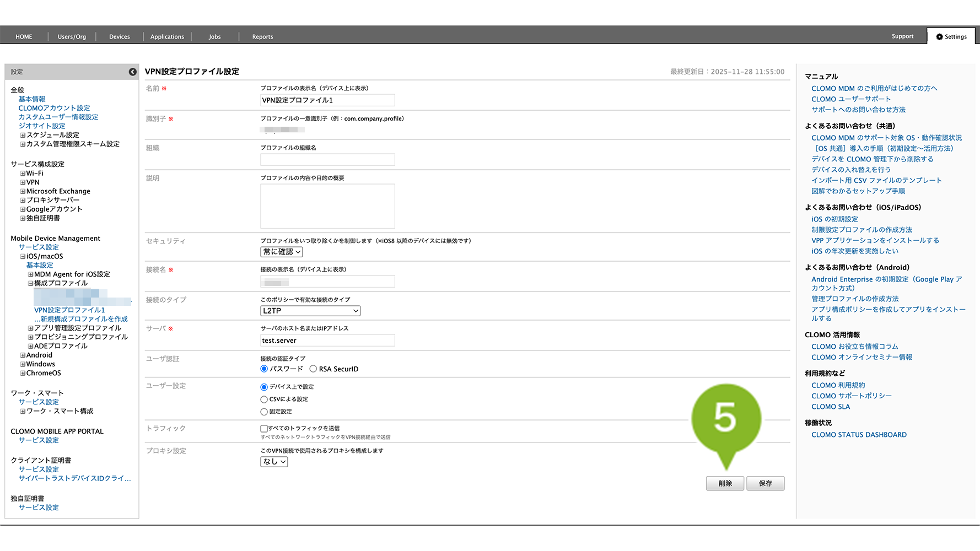The height and width of the screenshot is (551, 980).
Task: Click the 保存 button
Action: (x=765, y=483)
